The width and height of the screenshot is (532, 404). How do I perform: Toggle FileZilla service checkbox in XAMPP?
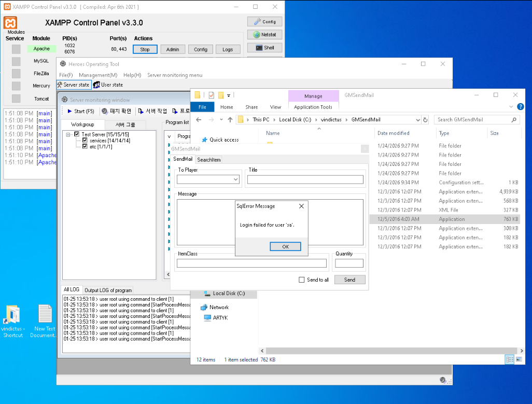click(x=16, y=74)
